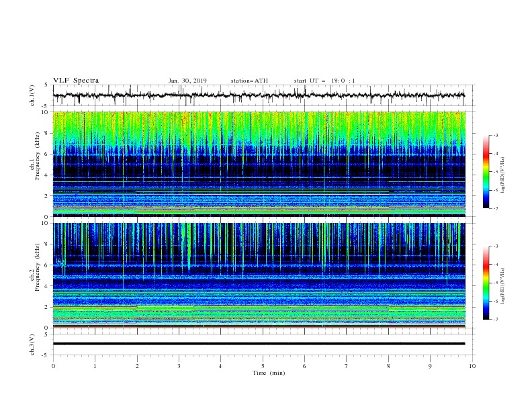Click the ch.2 colorbar "log(PSD)(V²/Hz)" label
Image resolution: width=532 pixels, height=411 pixels.
coord(503,285)
